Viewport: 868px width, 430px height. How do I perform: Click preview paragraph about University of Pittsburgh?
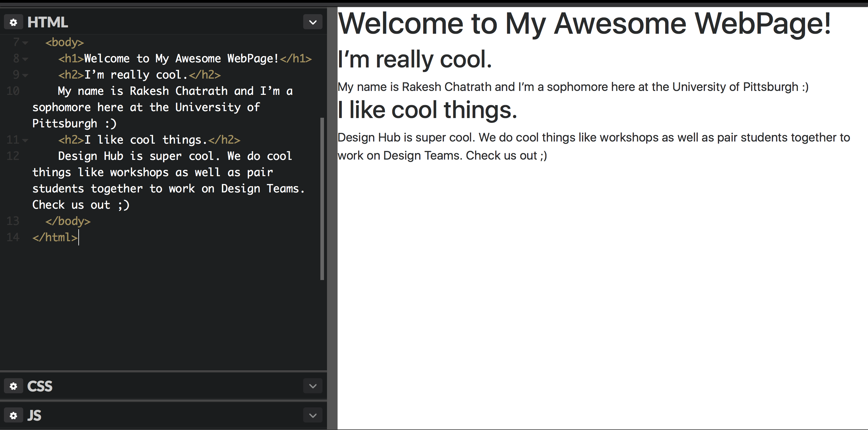pos(573,87)
